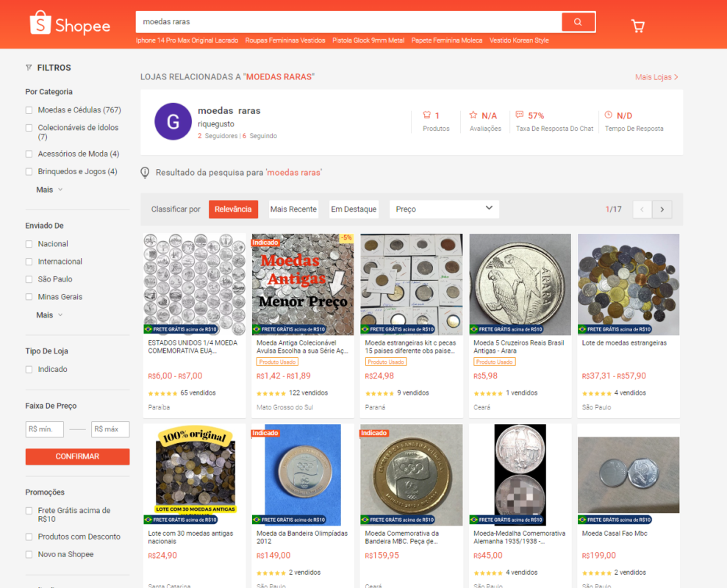Screen dimensions: 727x588
Task: Click the R$ mín price field
Action: coord(45,429)
